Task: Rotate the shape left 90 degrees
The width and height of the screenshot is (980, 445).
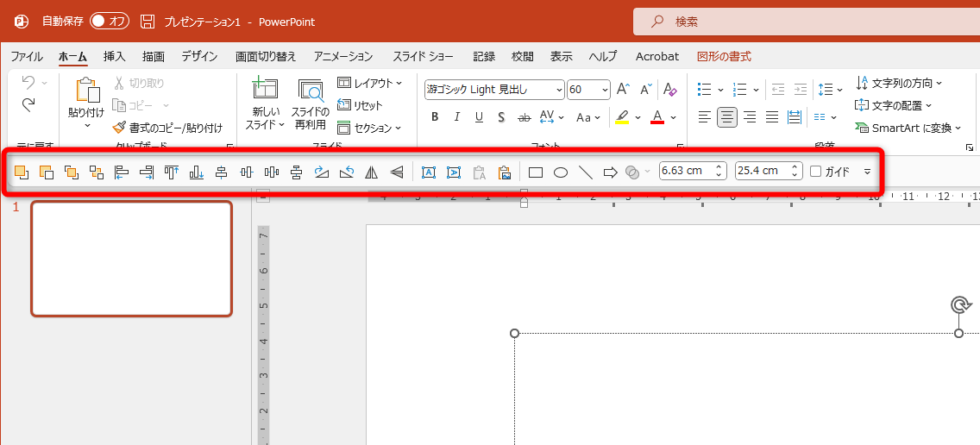Action: click(346, 172)
